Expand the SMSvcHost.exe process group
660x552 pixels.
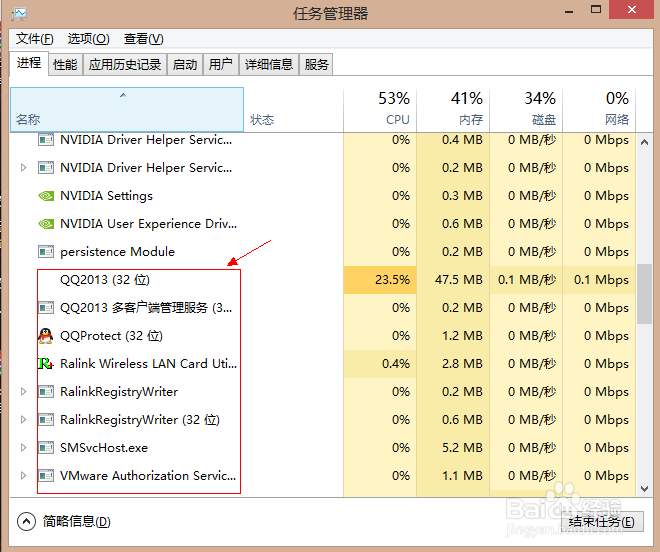tap(24, 448)
